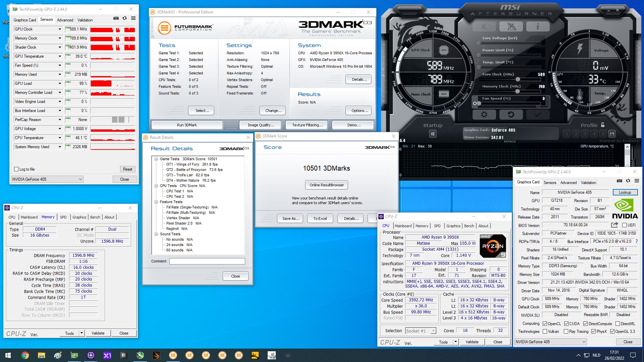Click Online ResultBrowser button

pos(327,185)
